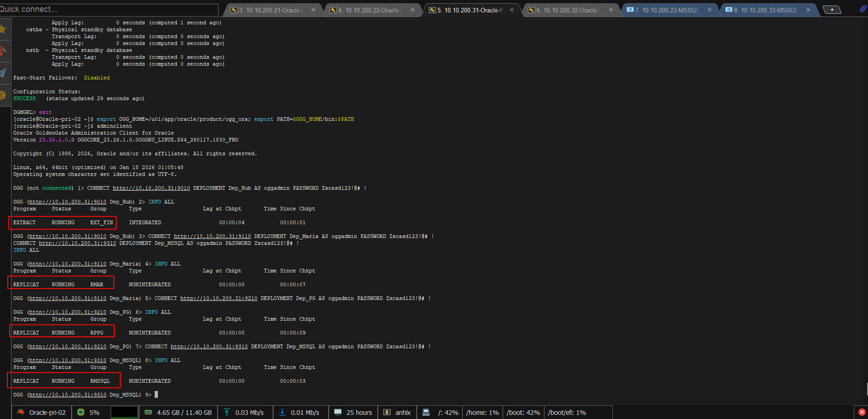Click the Oracle-pri-02 hostname in status bar
The width and height of the screenshot is (868, 419).
[x=47, y=413]
